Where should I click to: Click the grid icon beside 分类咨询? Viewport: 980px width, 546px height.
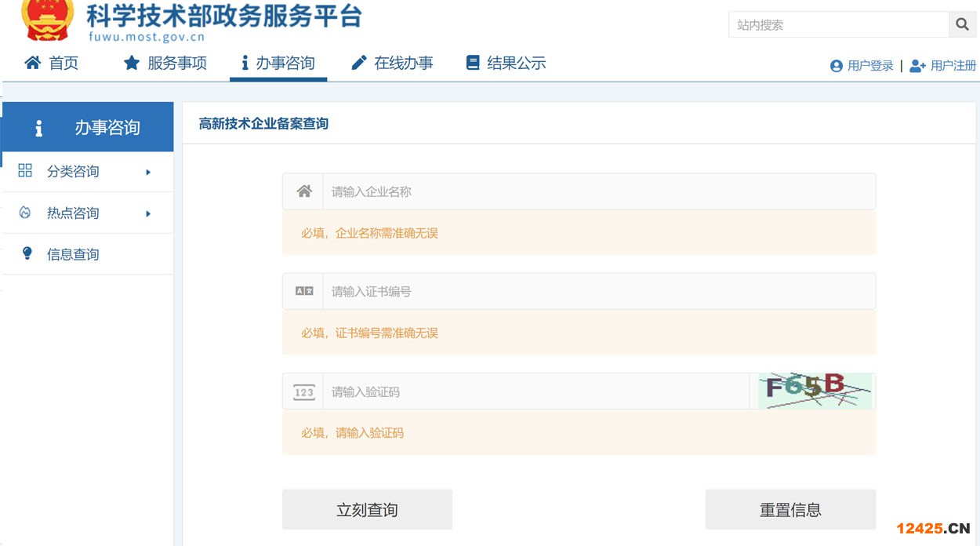point(25,170)
